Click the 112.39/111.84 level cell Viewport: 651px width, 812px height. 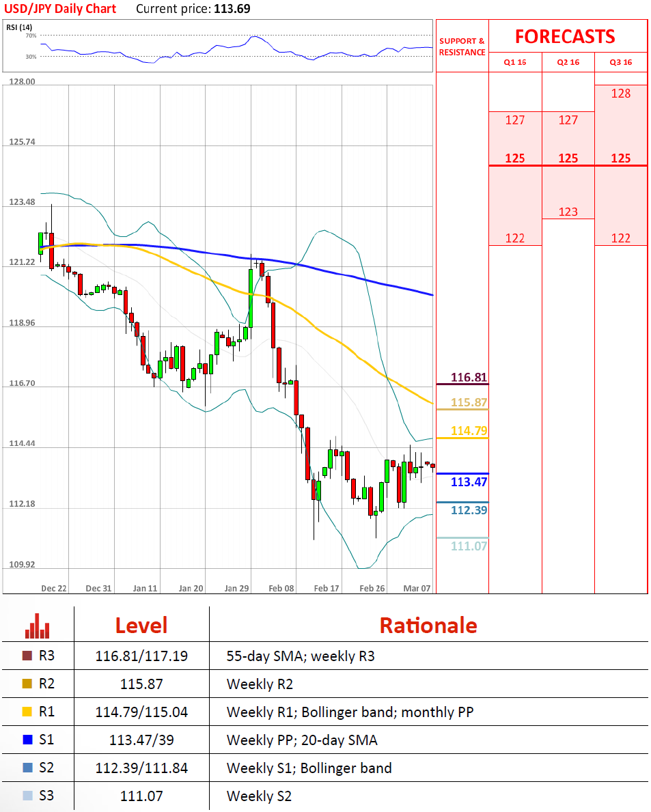[141, 768]
